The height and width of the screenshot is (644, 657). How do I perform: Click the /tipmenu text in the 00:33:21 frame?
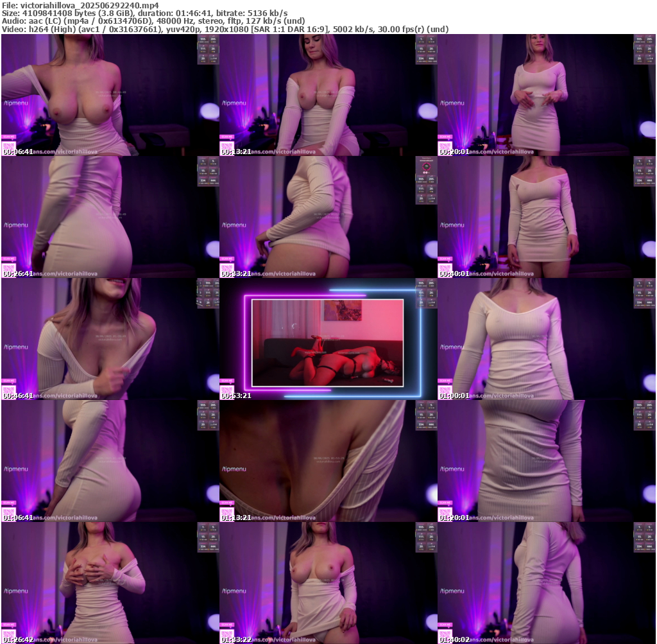(234, 225)
